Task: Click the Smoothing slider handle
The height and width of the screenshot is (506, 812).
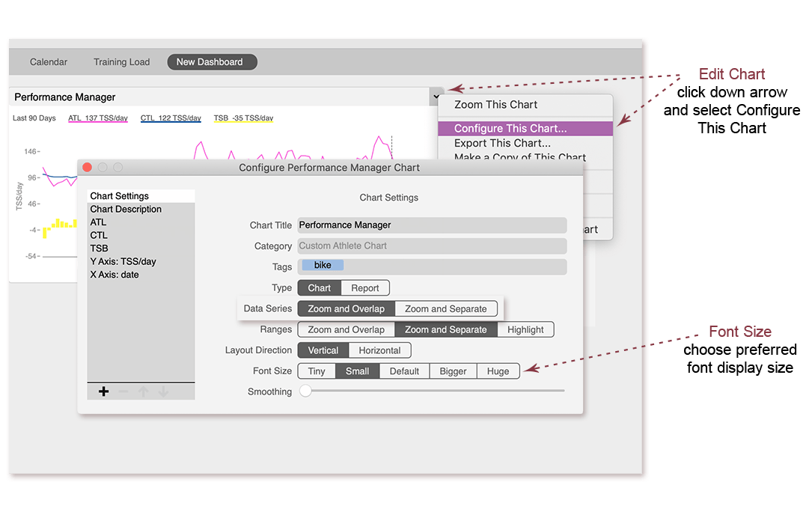Action: [305, 391]
